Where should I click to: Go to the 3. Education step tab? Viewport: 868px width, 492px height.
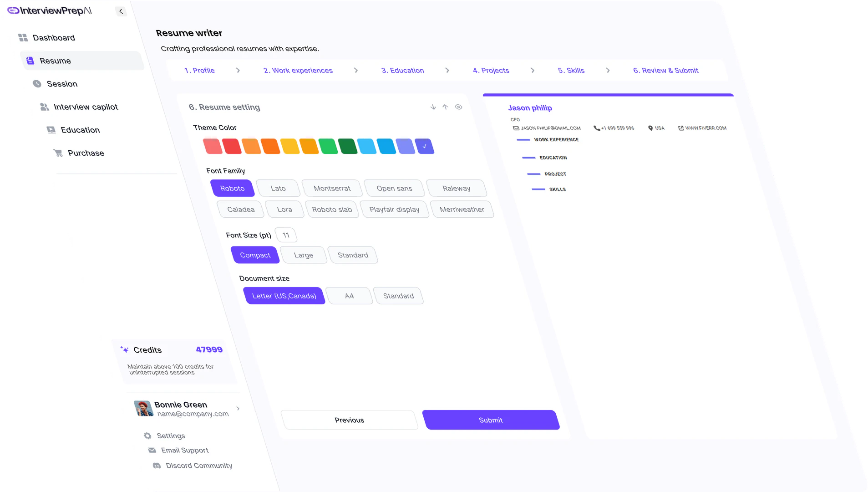402,71
